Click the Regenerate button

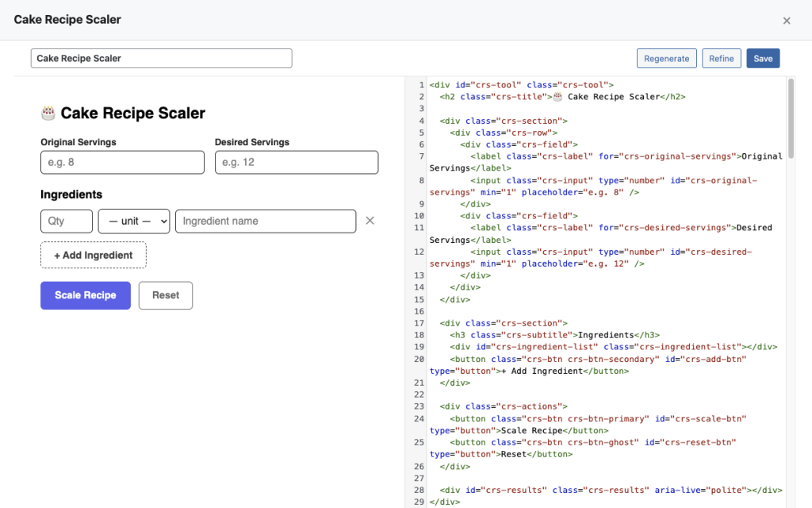(666, 59)
